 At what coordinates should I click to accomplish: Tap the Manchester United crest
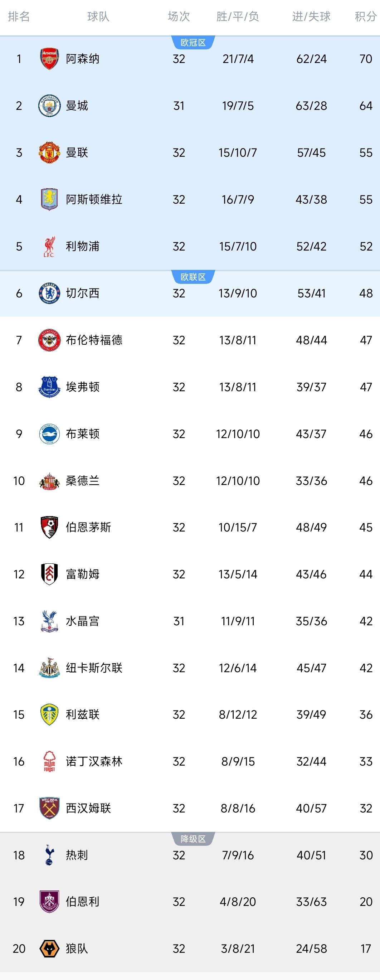click(49, 152)
